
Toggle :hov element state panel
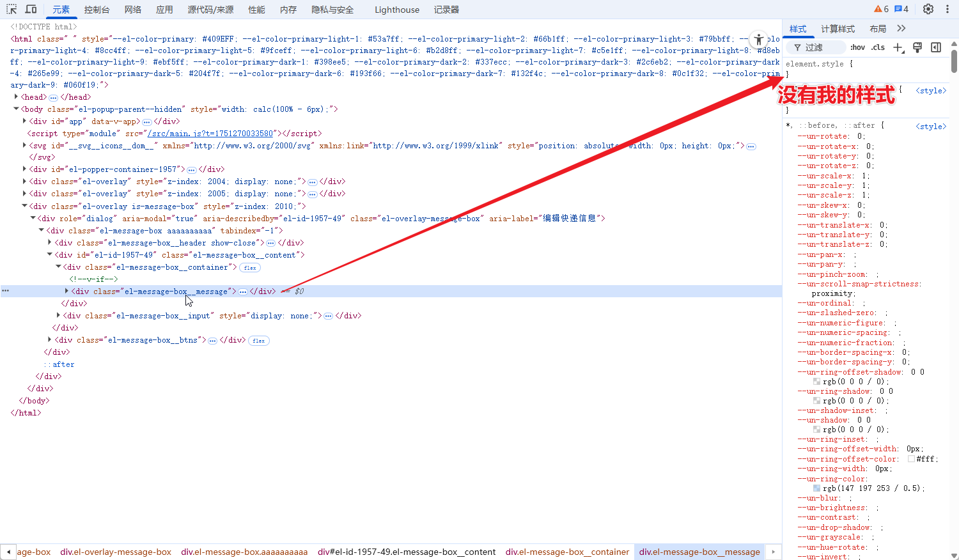click(x=857, y=47)
